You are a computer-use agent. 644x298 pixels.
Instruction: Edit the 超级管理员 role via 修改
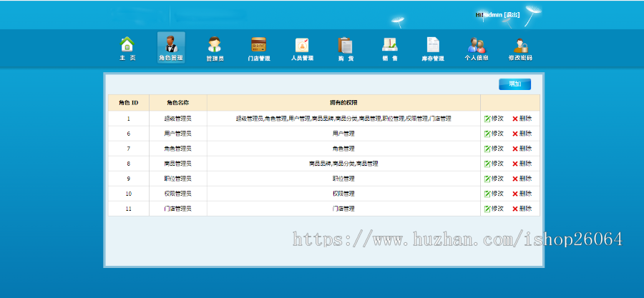click(x=494, y=119)
